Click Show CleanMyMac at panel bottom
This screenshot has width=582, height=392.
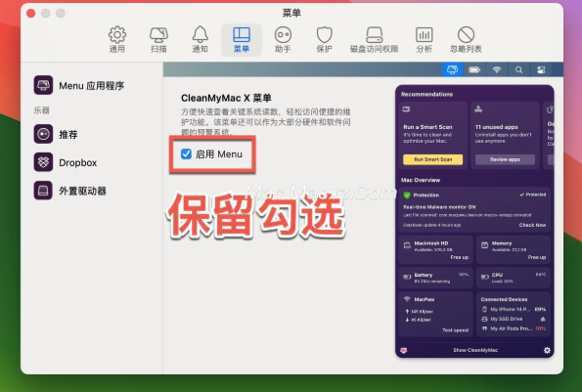tap(475, 350)
